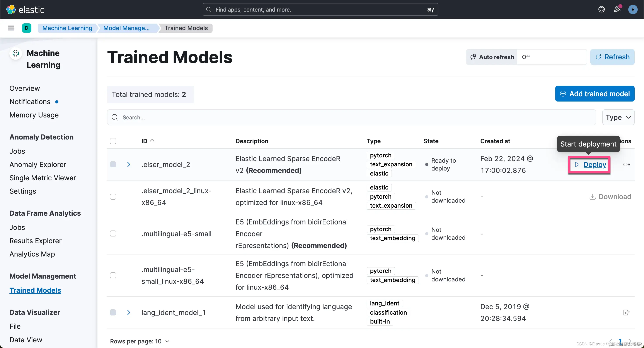Image resolution: width=644 pixels, height=348 pixels.
Task: Click the trained models Search field
Action: [351, 117]
